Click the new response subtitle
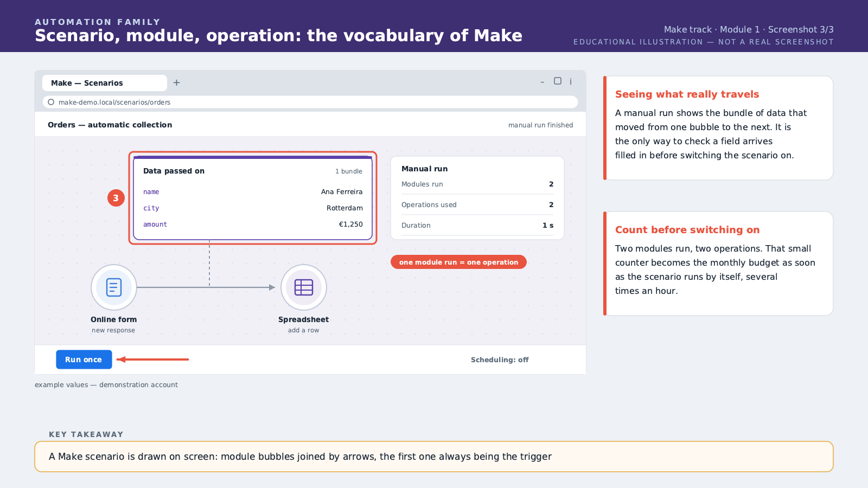 (x=113, y=330)
